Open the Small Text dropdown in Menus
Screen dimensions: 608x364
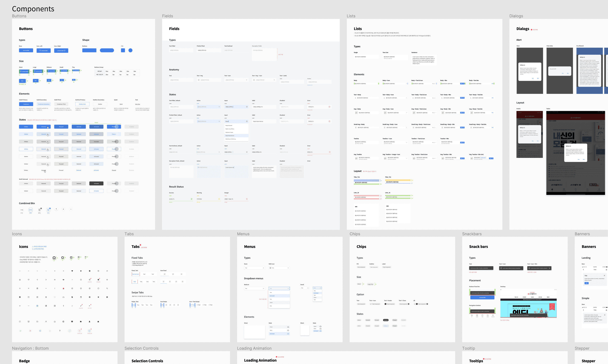click(305, 288)
